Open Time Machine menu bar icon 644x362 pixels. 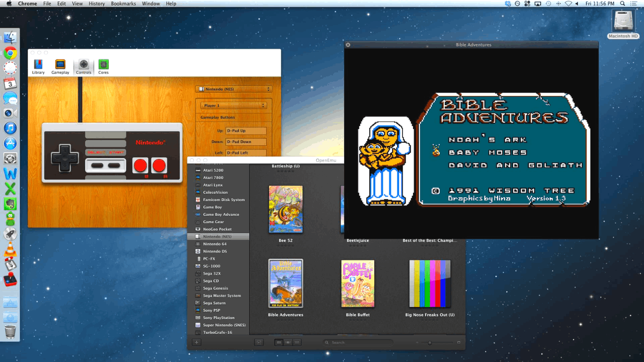[548, 4]
